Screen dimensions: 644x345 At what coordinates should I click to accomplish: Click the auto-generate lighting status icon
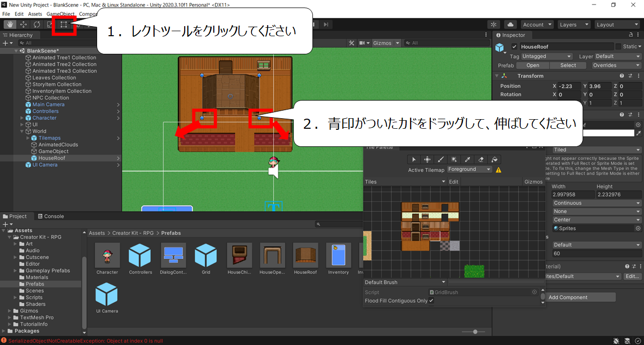(x=637, y=340)
